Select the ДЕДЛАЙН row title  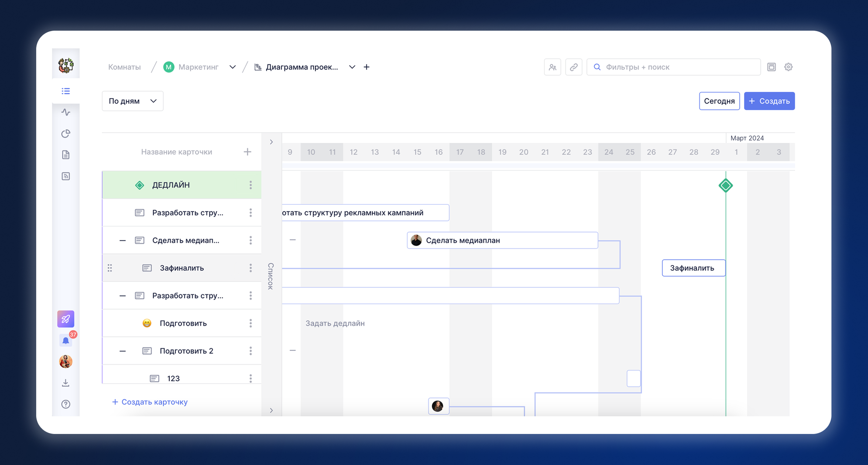[x=171, y=185]
